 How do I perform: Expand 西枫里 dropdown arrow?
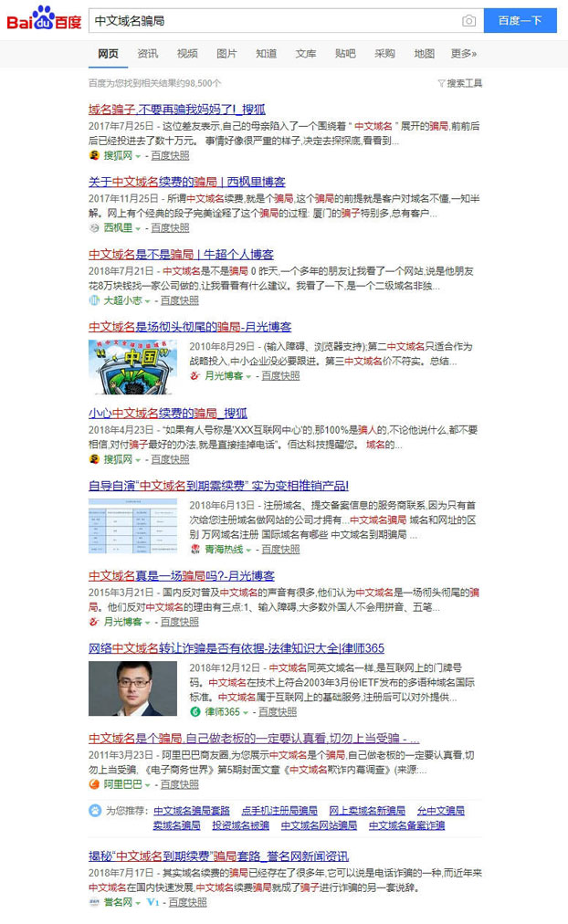coord(138,228)
